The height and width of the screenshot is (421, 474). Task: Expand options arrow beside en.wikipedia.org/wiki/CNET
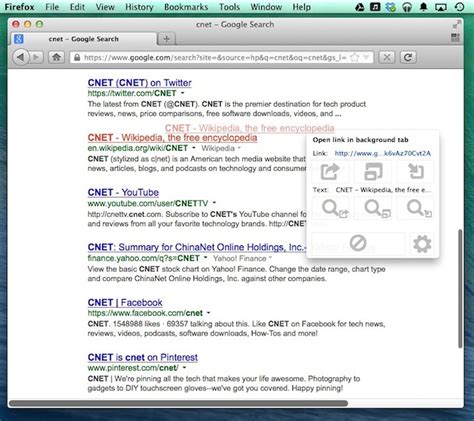click(194, 148)
